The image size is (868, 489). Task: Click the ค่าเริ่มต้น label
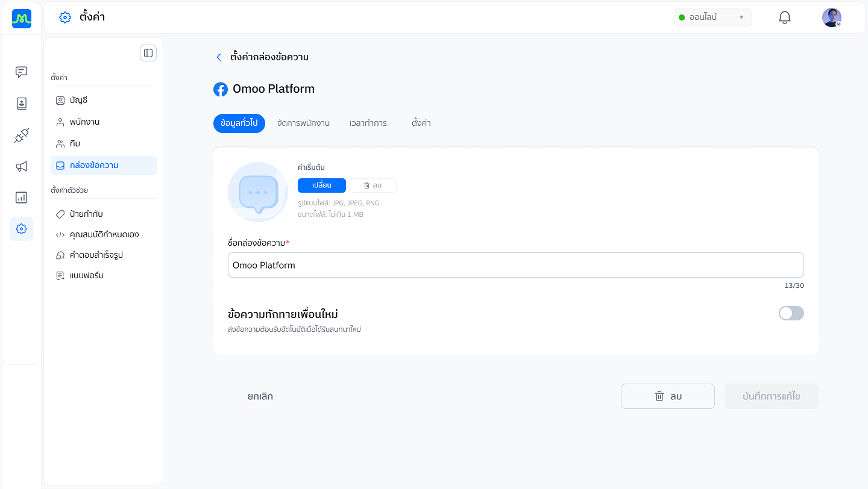tap(311, 167)
